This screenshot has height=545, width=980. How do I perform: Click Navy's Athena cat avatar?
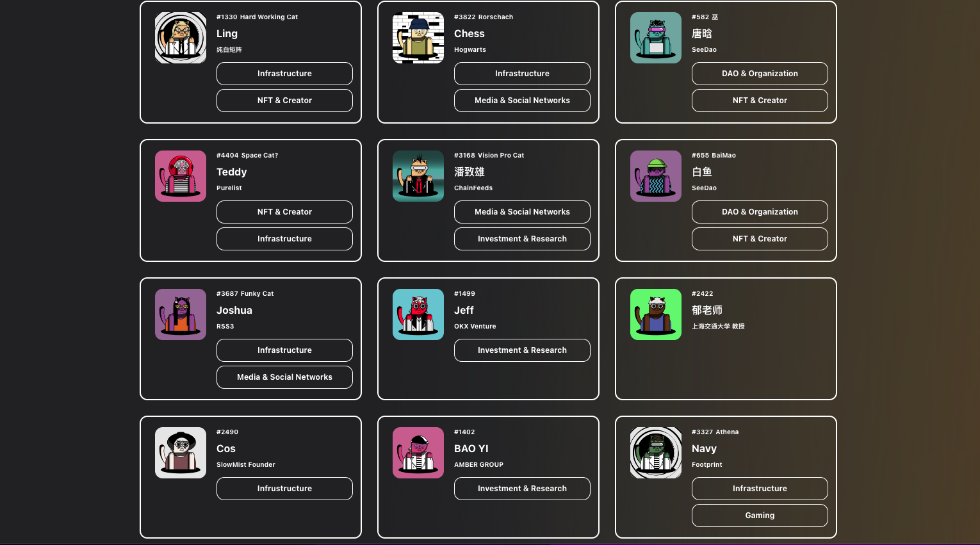click(656, 453)
